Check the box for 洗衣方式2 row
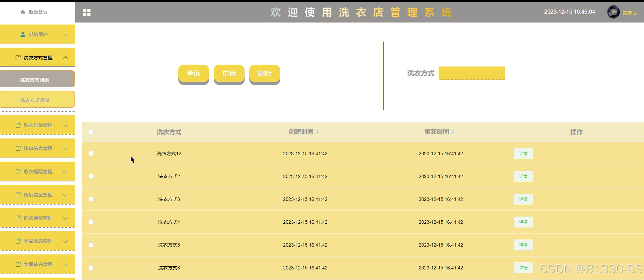Image resolution: width=644 pixels, height=280 pixels. tap(91, 176)
